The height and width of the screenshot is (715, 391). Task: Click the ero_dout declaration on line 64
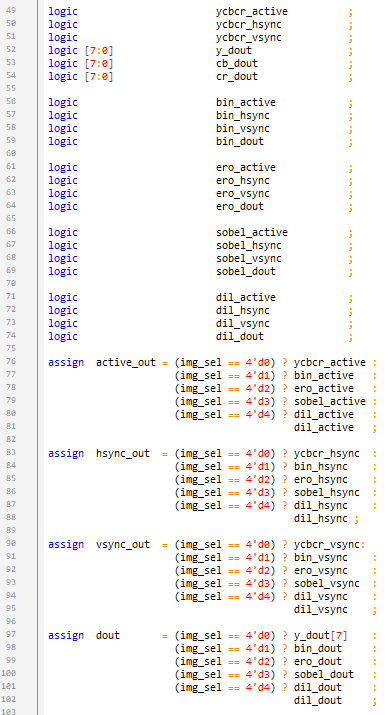[240, 206]
